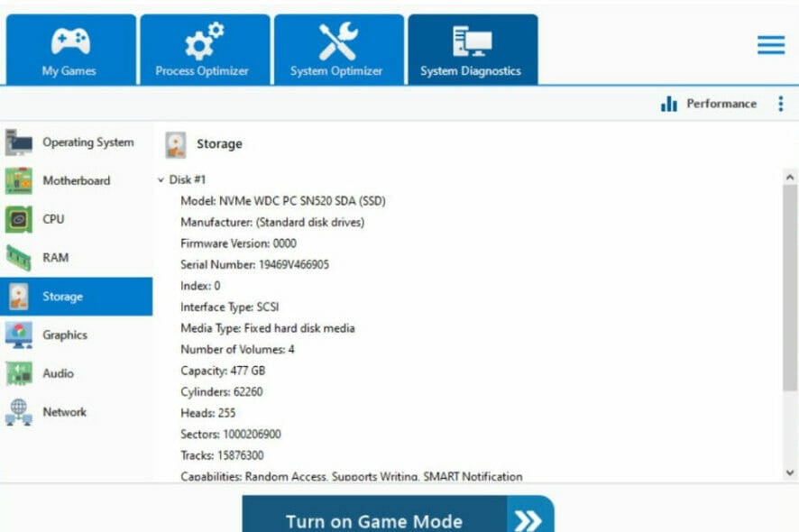Open the System Optimizer tab
This screenshot has height=532, width=799.
[339, 50]
